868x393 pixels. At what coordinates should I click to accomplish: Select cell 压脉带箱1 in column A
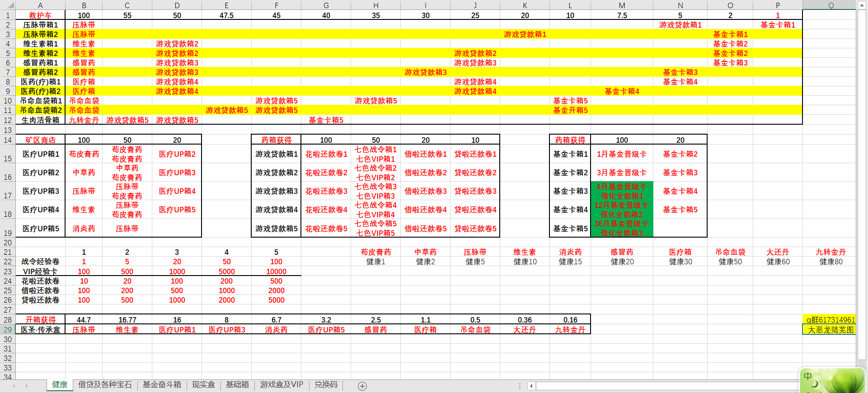point(40,25)
